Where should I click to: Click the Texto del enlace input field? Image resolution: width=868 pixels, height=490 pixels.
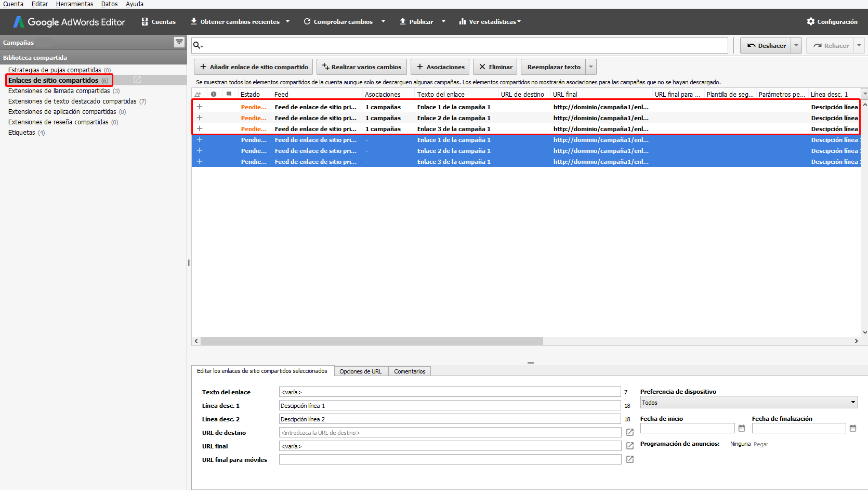[x=450, y=392]
